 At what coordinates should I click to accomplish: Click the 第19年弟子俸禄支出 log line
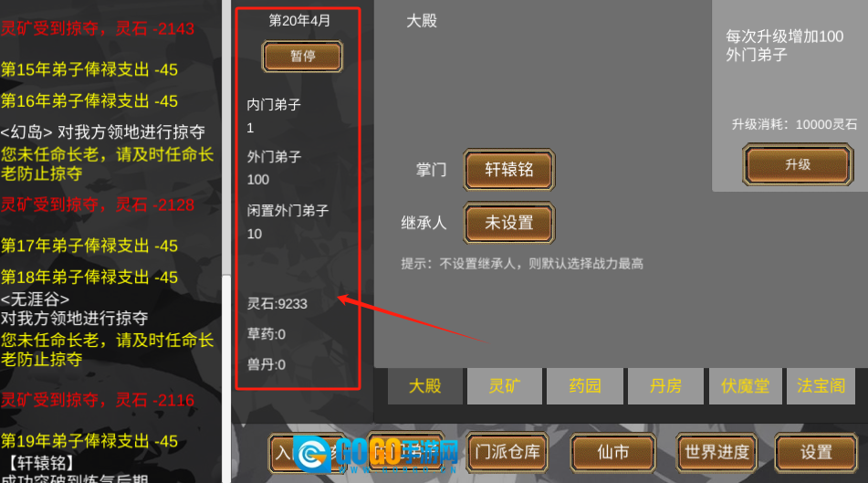[x=89, y=441]
